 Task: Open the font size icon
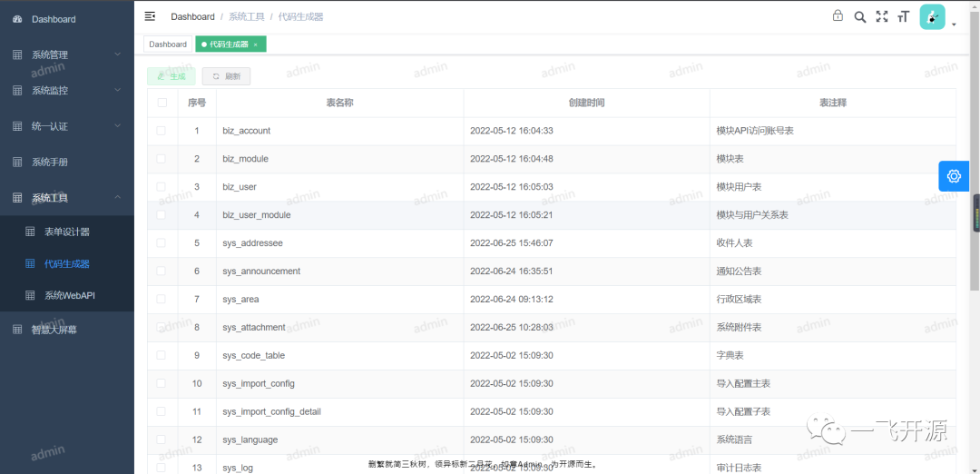[903, 17]
